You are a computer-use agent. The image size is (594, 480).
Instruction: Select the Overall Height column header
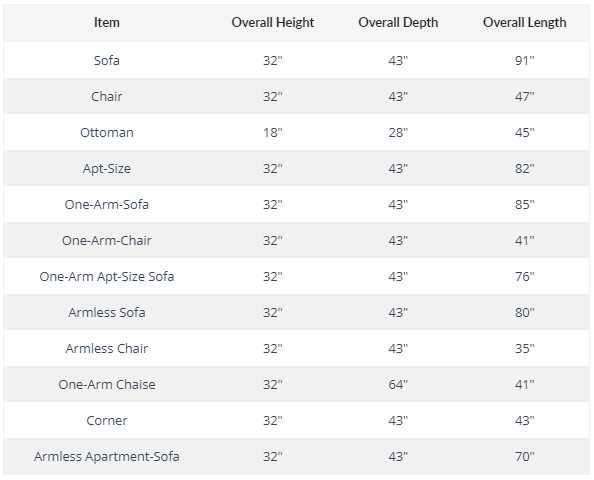(273, 23)
